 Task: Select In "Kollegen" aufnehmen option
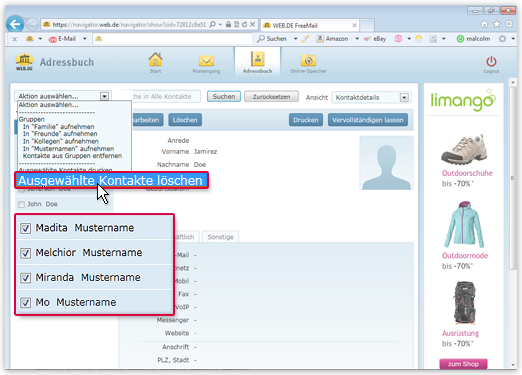[61, 141]
